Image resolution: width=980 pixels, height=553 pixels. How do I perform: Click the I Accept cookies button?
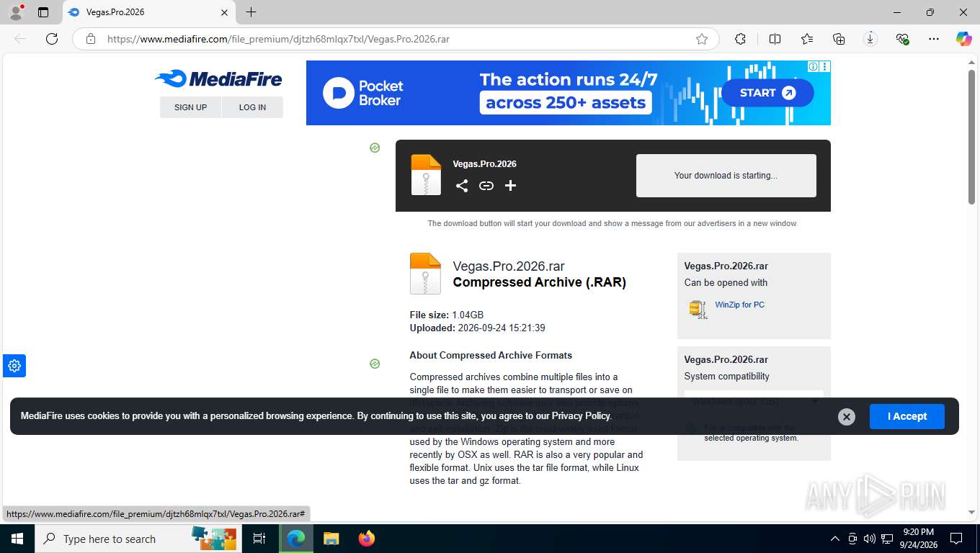[906, 416]
